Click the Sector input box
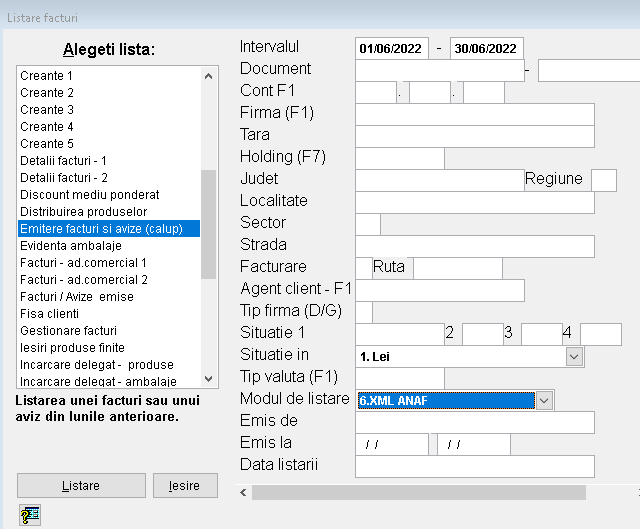Screen dimensions: 640x529 (x=368, y=224)
